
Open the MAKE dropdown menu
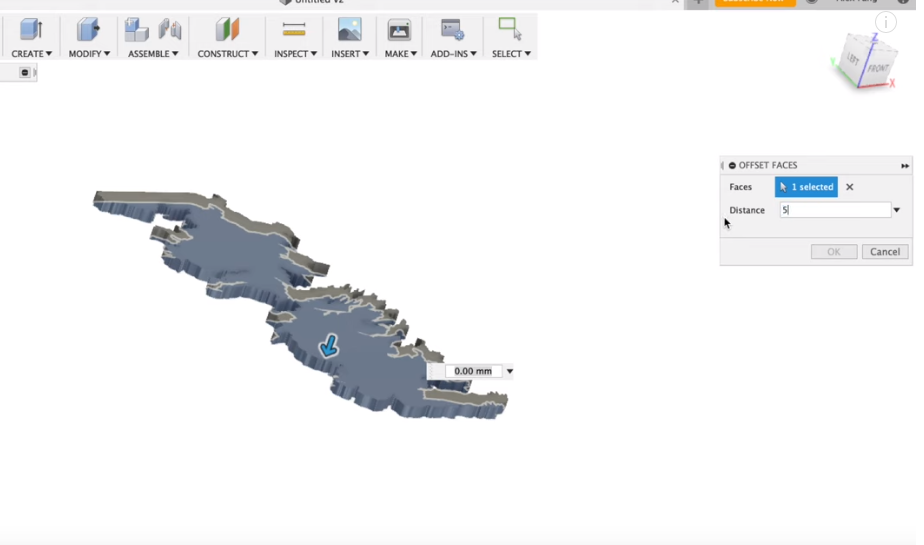400,54
